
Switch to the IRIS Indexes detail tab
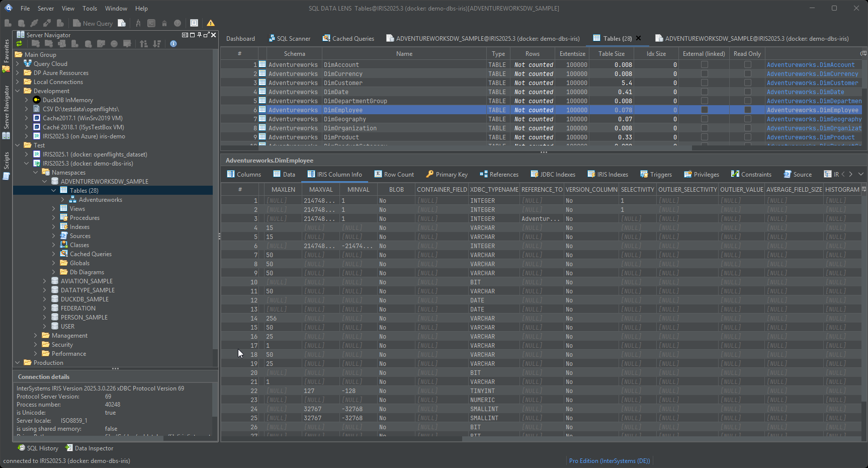click(607, 174)
